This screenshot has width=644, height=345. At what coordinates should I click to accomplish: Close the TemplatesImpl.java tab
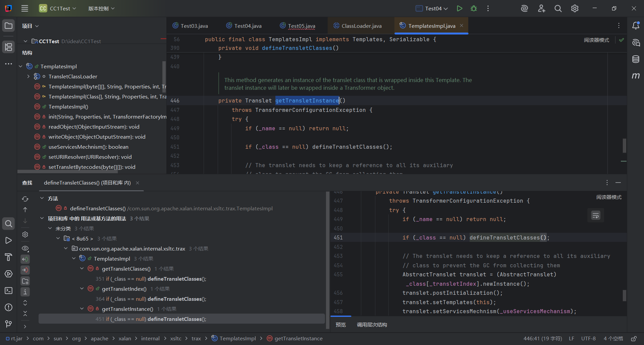click(x=462, y=26)
